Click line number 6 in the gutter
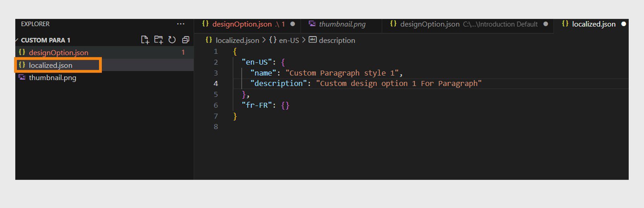 [x=216, y=105]
